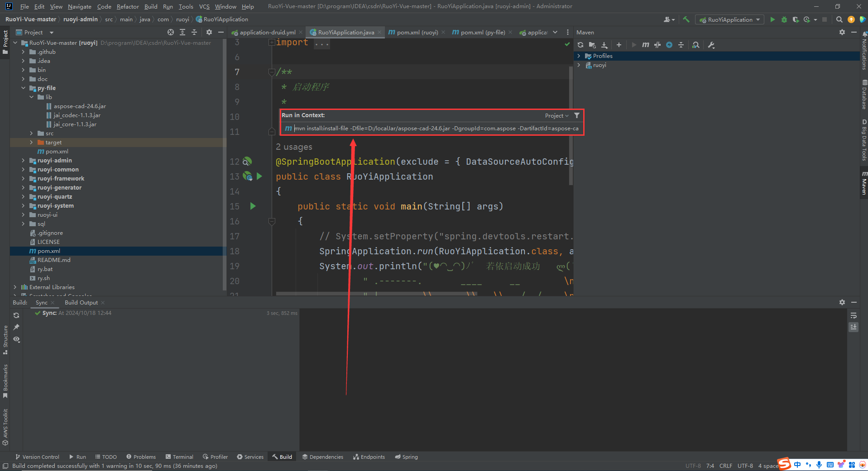Open Search Everywhere magnifier icon

coord(839,19)
